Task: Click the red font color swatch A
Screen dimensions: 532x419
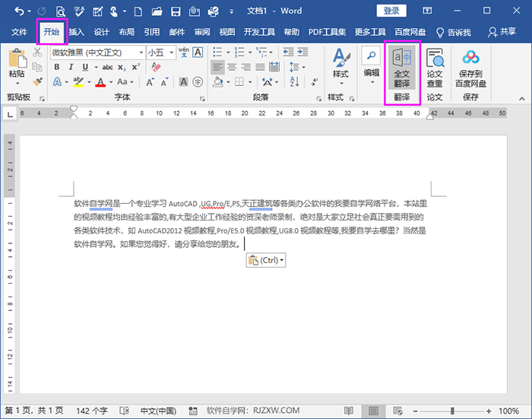Action: point(100,81)
